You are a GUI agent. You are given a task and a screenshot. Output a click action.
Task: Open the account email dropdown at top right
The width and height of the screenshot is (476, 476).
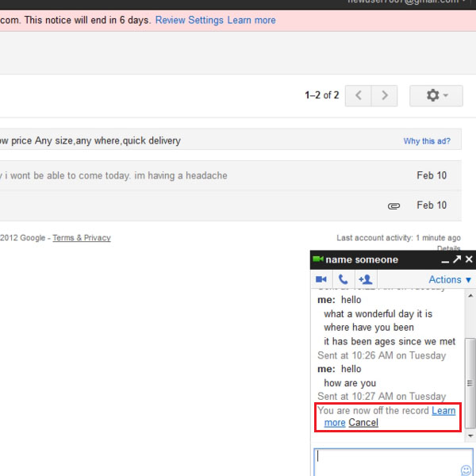(407, 2)
